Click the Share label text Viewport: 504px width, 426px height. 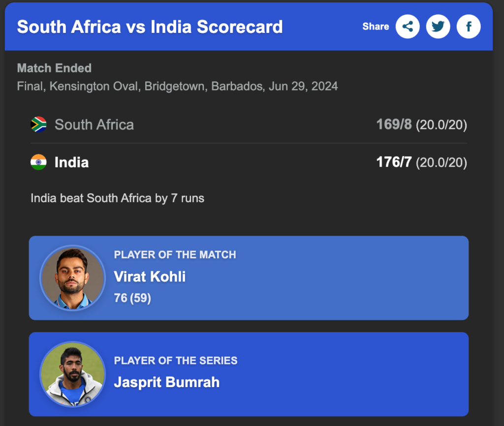[x=376, y=27]
